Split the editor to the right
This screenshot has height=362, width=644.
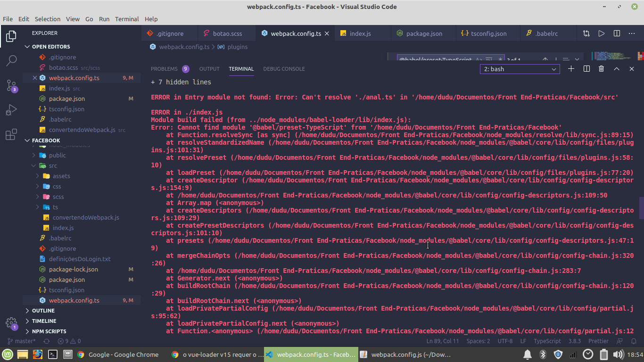click(x=617, y=33)
